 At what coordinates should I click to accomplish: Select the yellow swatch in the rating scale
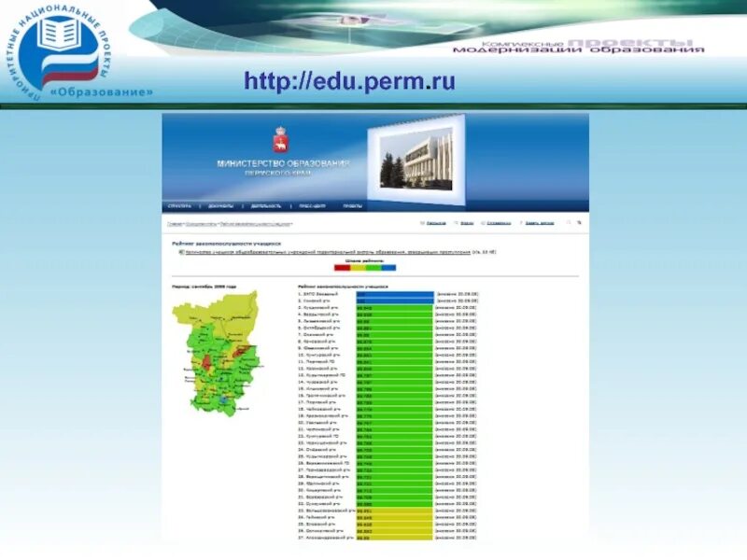358,268
